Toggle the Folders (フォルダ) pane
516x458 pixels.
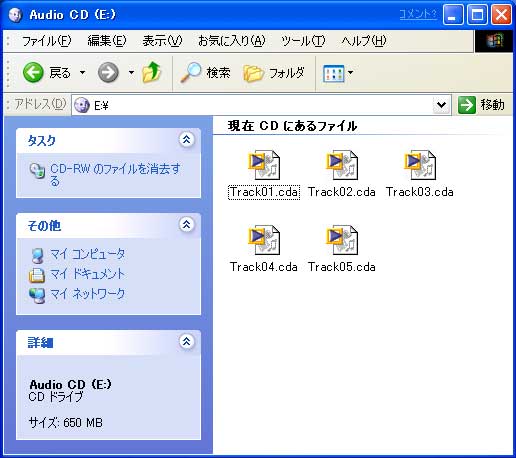[274, 73]
